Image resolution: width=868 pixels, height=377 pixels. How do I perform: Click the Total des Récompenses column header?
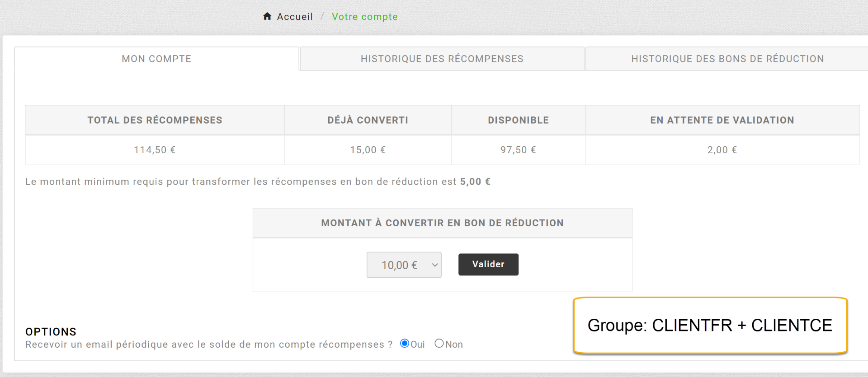[x=155, y=120]
